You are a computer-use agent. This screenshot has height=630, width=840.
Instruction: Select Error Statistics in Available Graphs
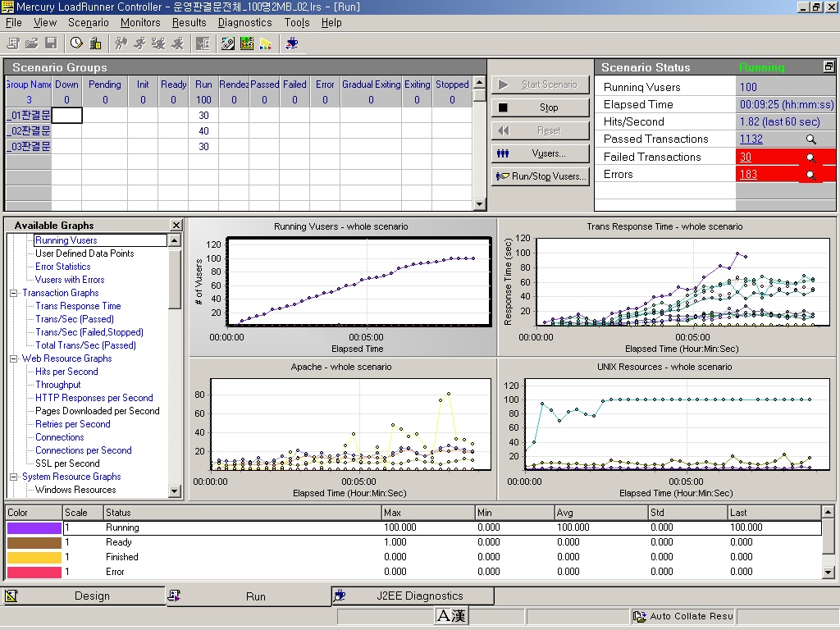[62, 267]
